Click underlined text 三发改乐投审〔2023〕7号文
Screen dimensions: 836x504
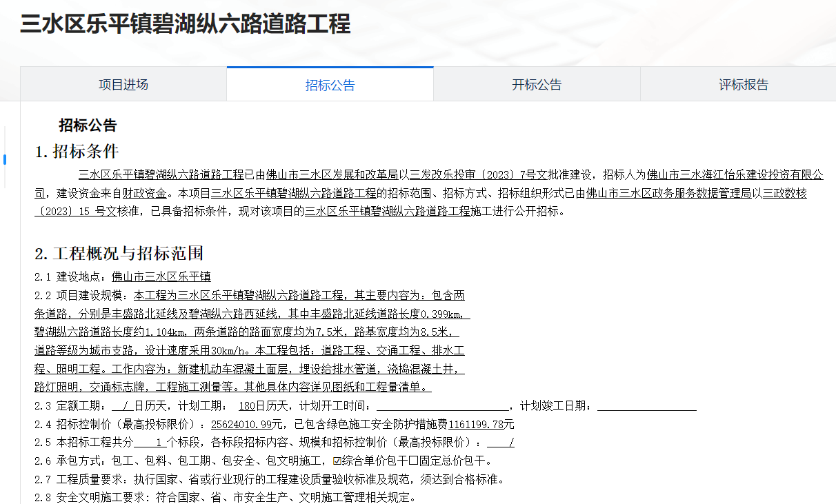[x=479, y=174]
